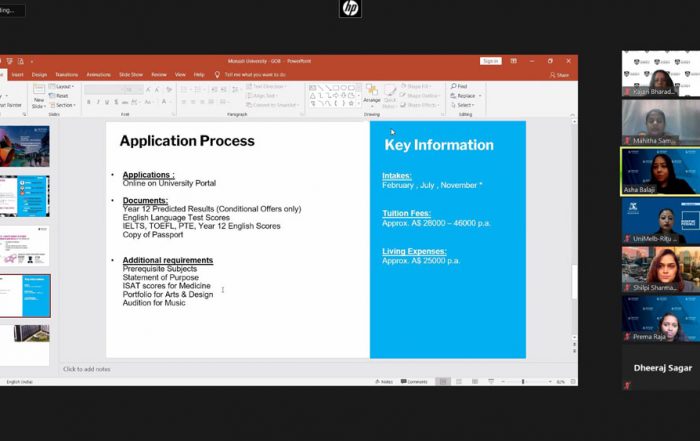Switch to the Insert tab
This screenshot has height=441, width=700.
[17, 75]
